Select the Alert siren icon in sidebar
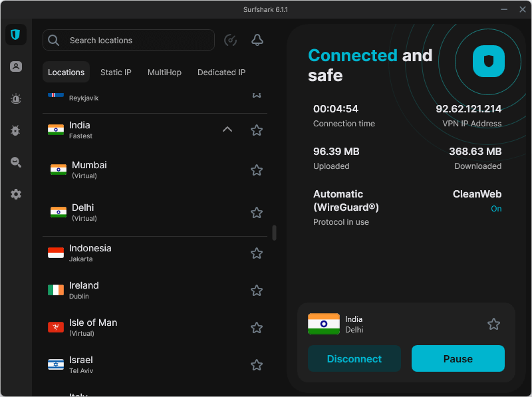The width and height of the screenshot is (532, 397). pyautogui.click(x=16, y=98)
